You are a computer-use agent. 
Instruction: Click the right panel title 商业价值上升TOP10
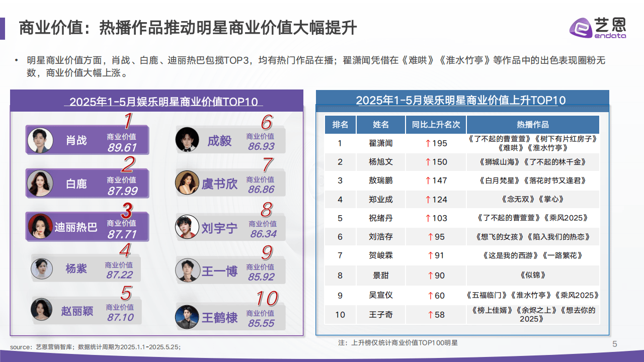pyautogui.click(x=461, y=100)
